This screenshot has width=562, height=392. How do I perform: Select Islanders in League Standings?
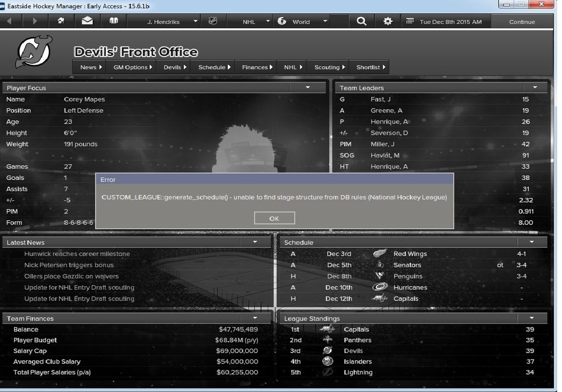coord(358,361)
